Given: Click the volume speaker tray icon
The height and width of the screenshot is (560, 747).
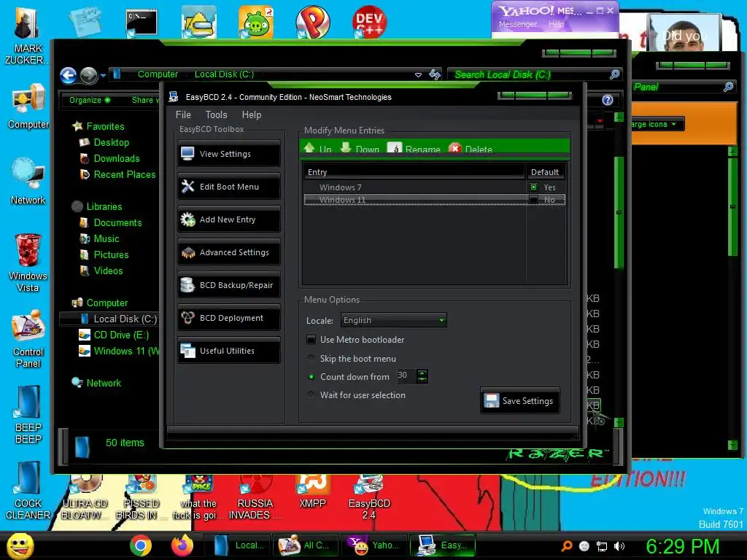Looking at the screenshot, I should [x=619, y=546].
